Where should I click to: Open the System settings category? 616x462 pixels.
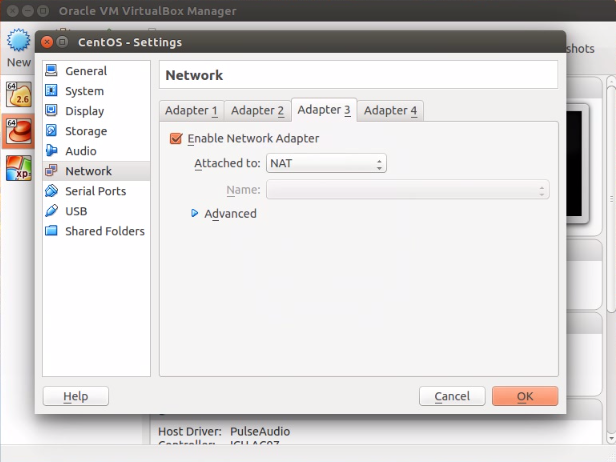pos(96,91)
